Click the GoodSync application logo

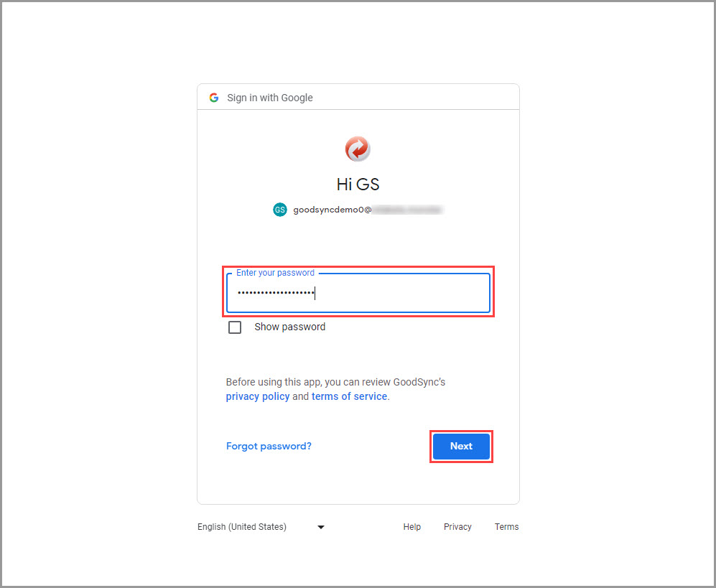coord(358,149)
